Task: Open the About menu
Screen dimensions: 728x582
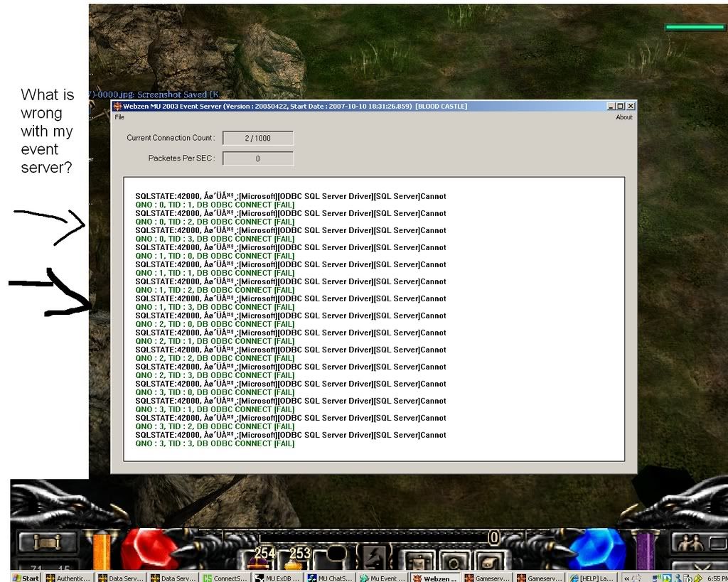Action: click(x=623, y=117)
